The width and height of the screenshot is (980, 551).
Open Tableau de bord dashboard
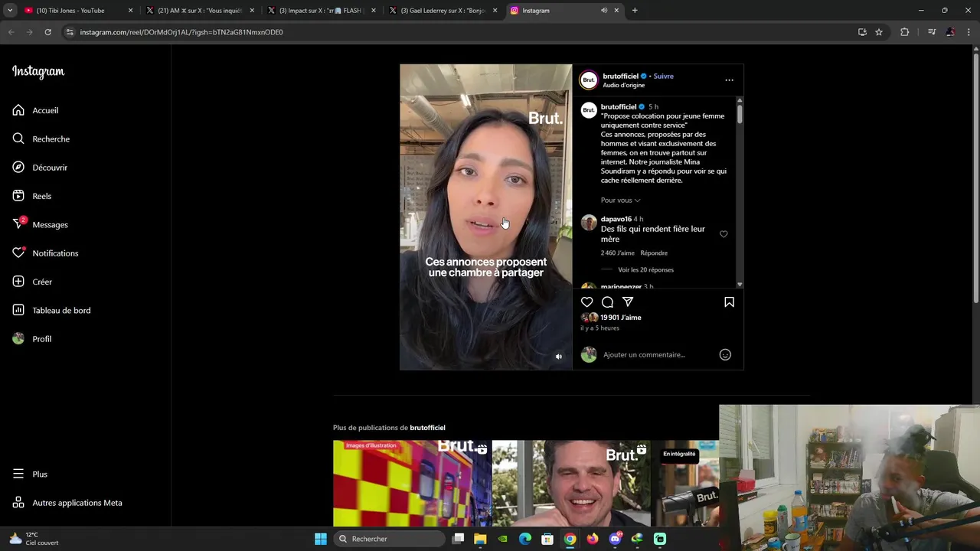tap(51, 310)
